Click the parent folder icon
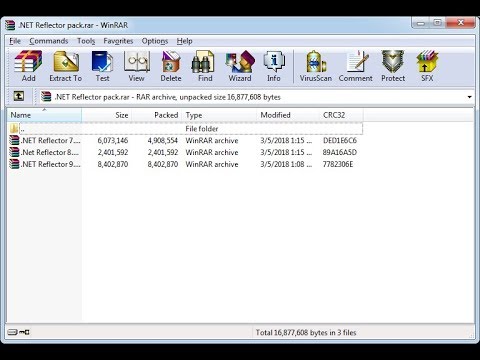The height and width of the screenshot is (360, 480). point(14,128)
